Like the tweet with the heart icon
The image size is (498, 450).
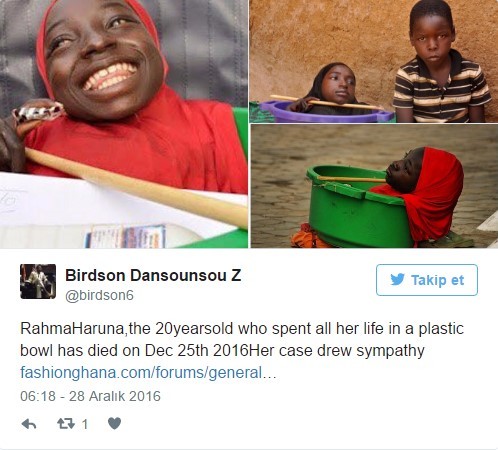[115, 424]
